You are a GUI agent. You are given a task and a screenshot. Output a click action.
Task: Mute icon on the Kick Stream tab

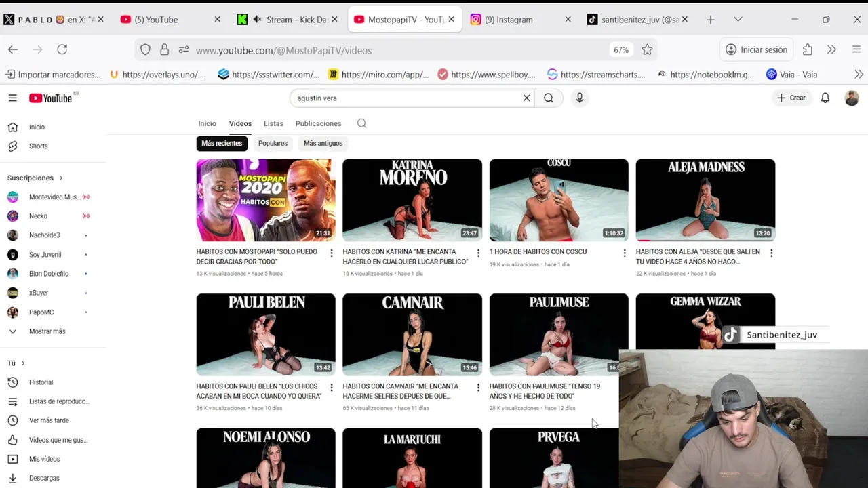point(257,20)
